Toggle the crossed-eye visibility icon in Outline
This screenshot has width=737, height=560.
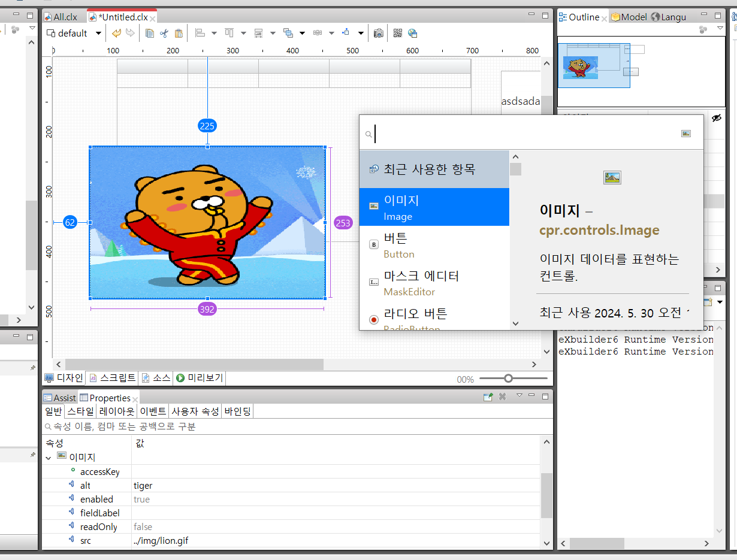click(716, 118)
